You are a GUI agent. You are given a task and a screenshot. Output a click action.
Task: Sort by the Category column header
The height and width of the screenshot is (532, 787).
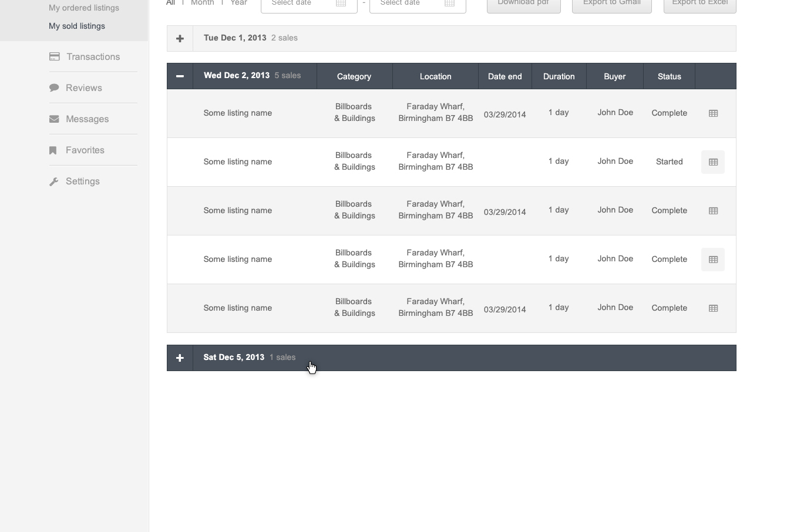[354, 76]
